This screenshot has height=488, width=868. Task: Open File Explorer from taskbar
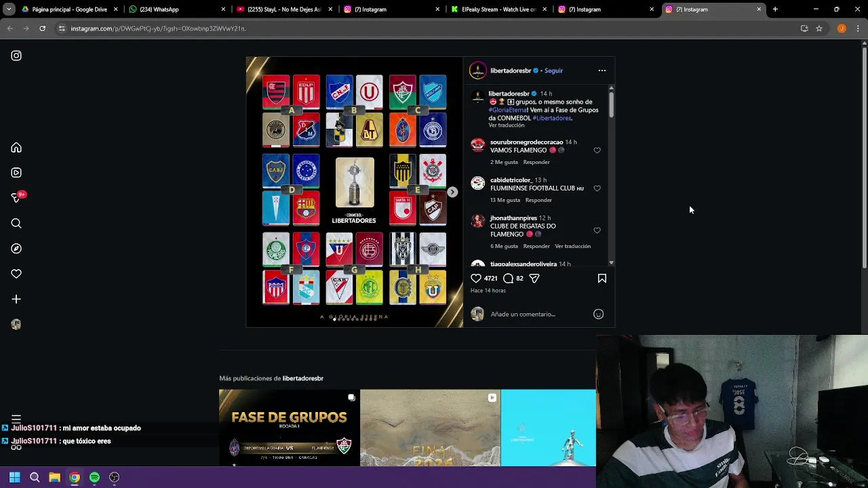54,477
